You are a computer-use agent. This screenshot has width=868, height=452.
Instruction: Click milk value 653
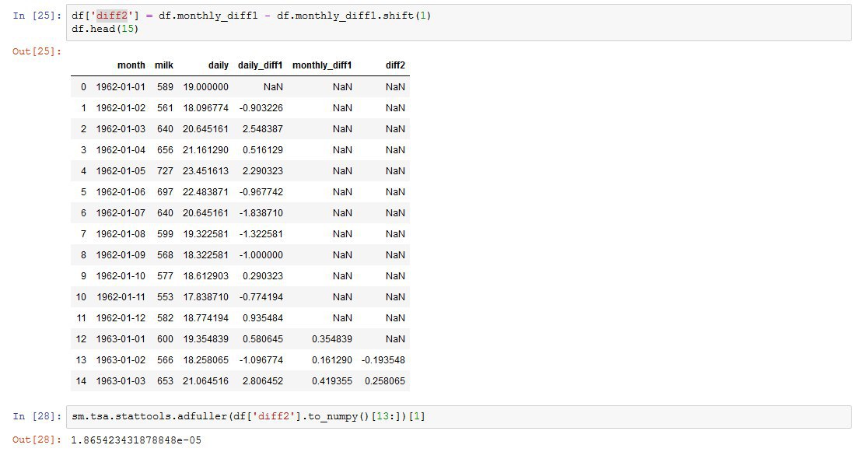[x=165, y=382]
